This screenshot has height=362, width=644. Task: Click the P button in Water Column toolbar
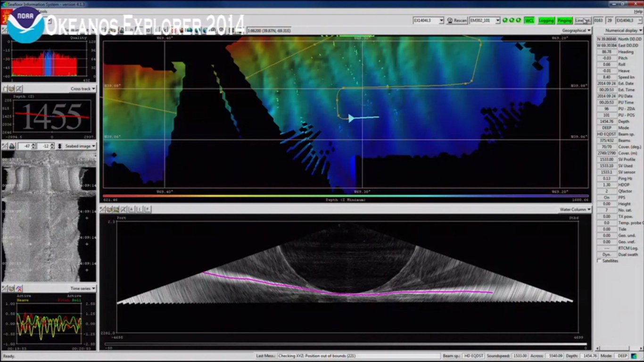tap(148, 209)
